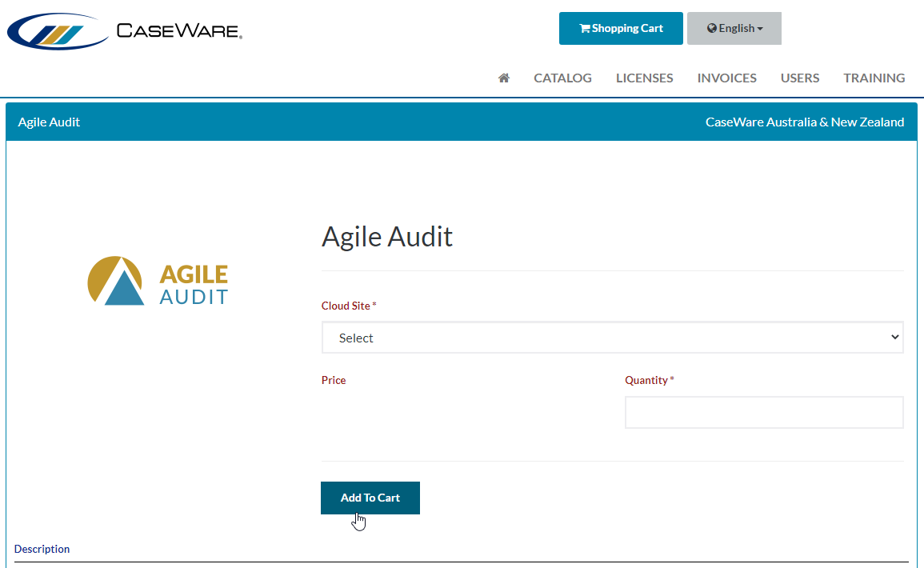Open the English language dropdown
The width and height of the screenshot is (924, 568).
pyautogui.click(x=734, y=28)
